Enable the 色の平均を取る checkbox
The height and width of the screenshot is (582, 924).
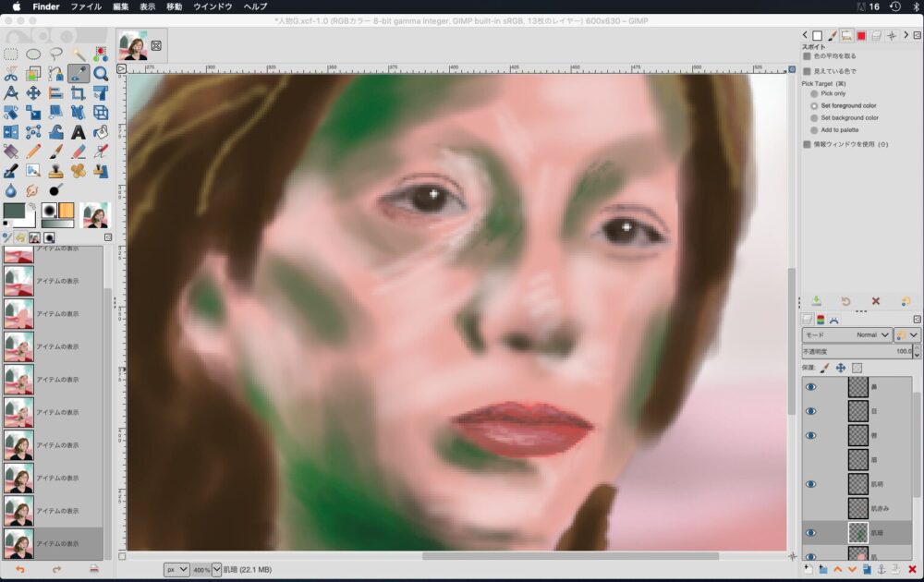click(x=807, y=56)
